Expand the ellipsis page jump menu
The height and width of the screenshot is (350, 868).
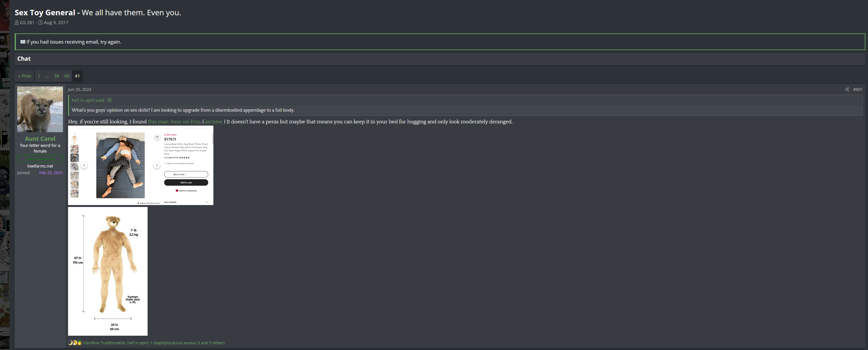[x=47, y=76]
